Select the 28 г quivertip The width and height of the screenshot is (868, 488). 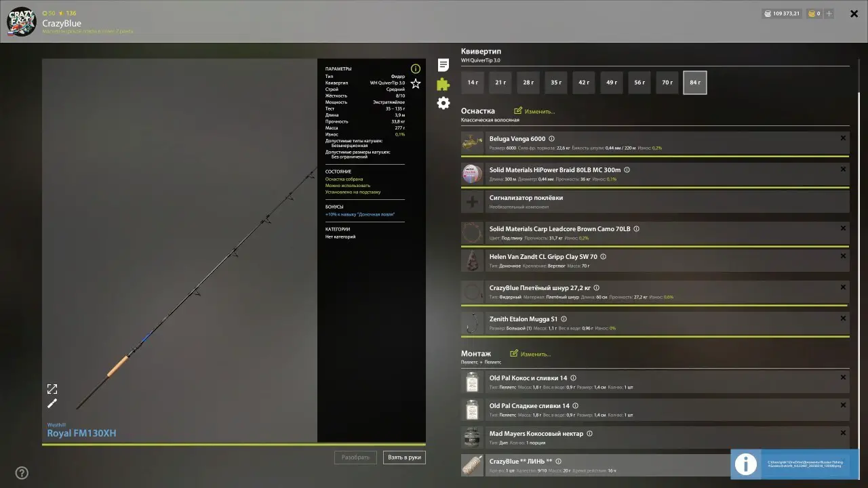(528, 83)
